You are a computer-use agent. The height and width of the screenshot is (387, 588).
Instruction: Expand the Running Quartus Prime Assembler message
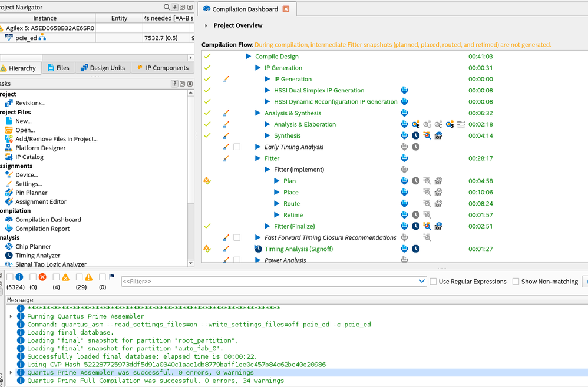(x=11, y=316)
